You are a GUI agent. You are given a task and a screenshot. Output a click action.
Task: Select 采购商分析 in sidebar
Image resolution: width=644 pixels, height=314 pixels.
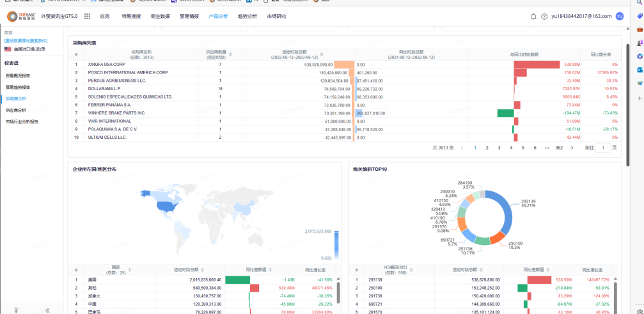15,99
